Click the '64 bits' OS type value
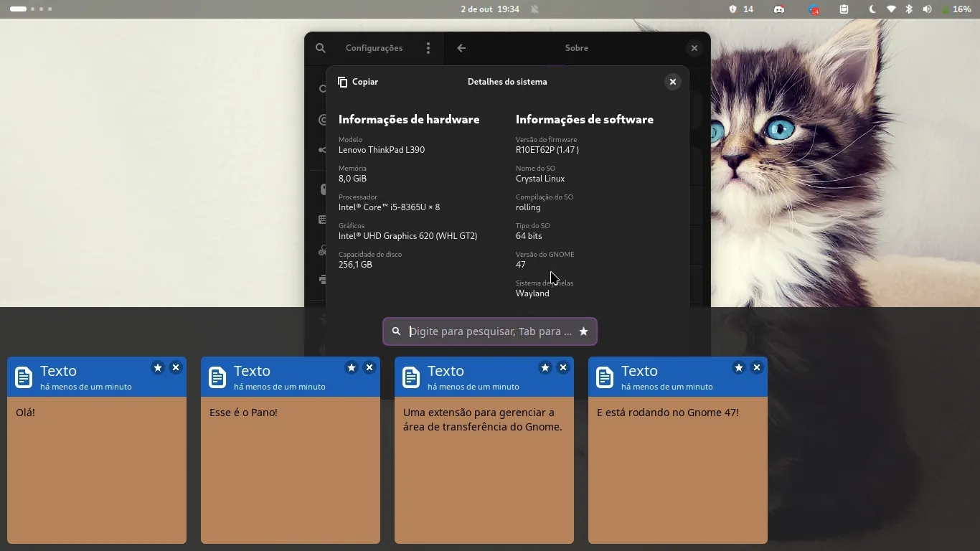Viewport: 980px width, 551px height. point(529,236)
